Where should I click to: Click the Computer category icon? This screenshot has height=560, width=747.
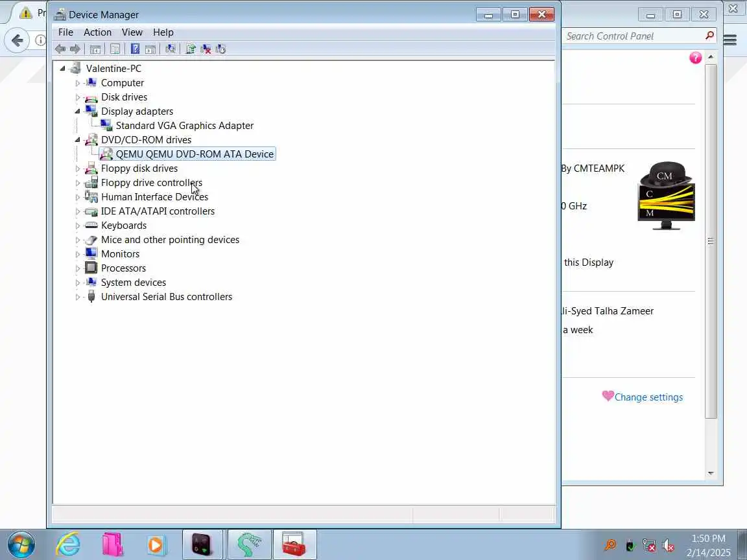click(91, 82)
